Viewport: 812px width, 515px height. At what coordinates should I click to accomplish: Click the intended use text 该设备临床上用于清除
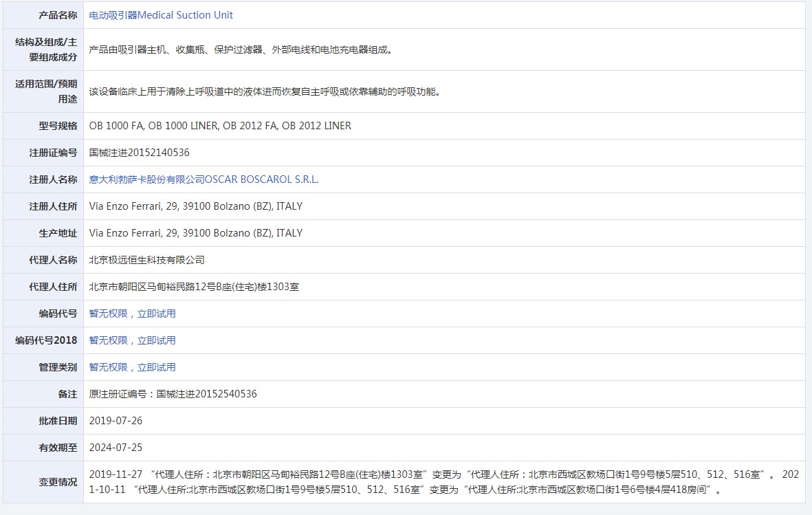[265, 91]
